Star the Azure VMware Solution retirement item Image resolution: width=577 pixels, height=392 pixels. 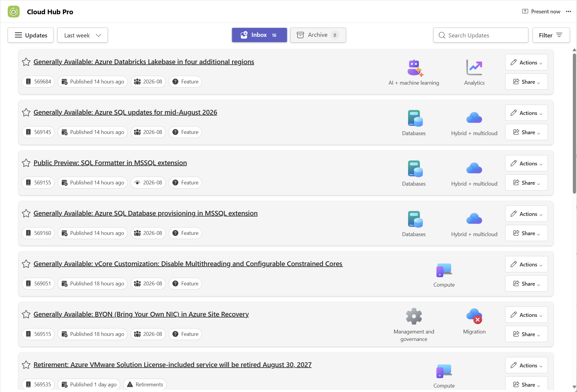(26, 365)
